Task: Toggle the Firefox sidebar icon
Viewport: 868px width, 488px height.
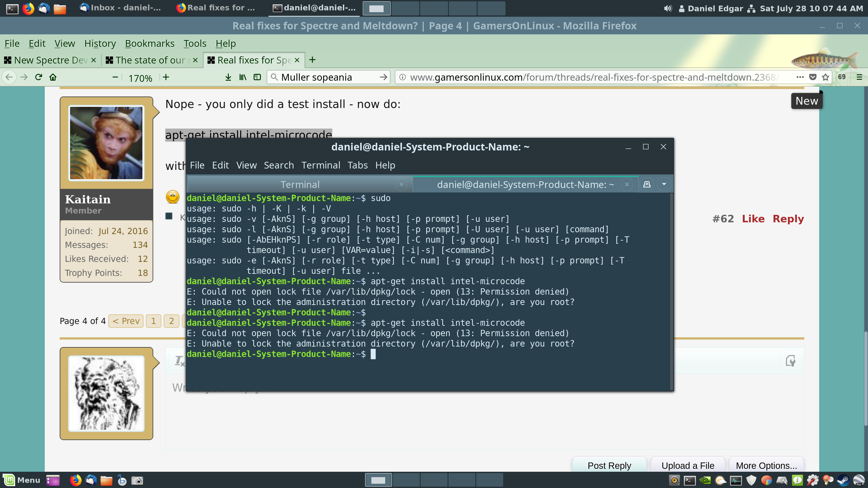Action: [x=257, y=77]
